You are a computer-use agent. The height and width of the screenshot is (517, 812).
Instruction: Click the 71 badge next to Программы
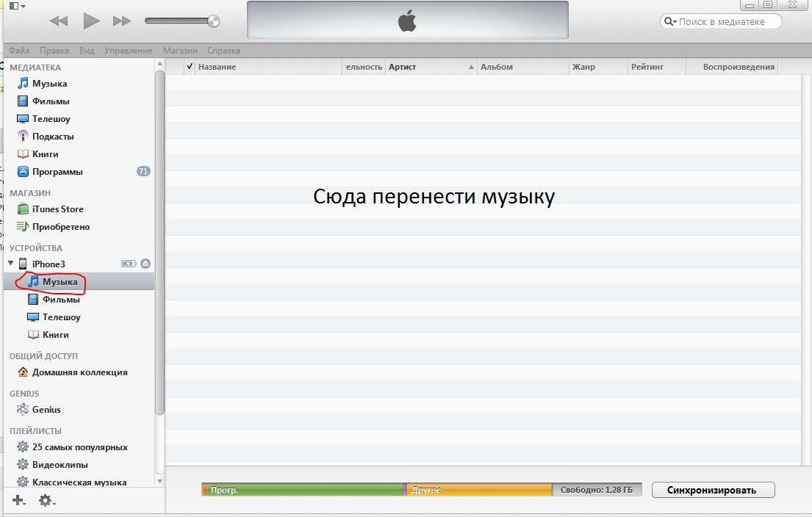[x=143, y=171]
